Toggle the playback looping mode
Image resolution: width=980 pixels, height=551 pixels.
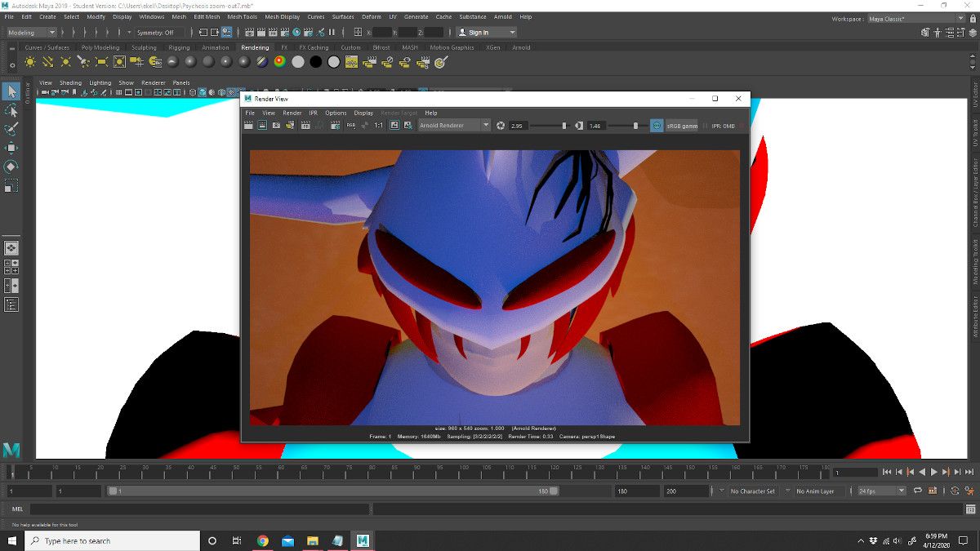(x=917, y=491)
